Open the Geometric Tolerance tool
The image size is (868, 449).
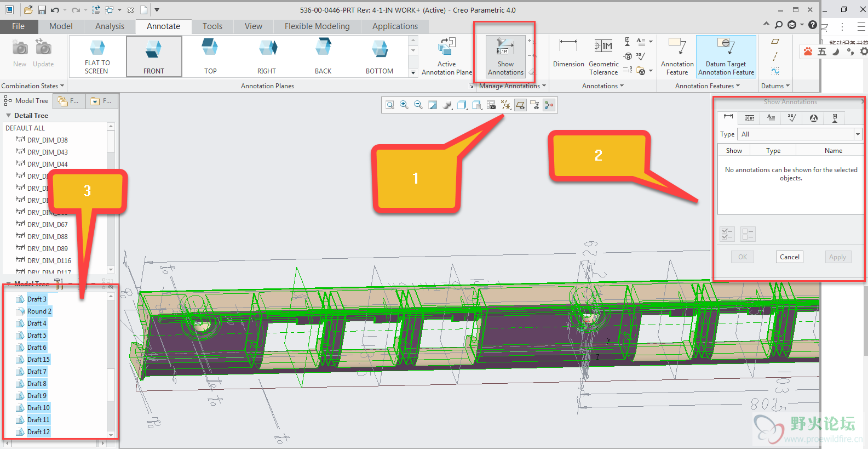tap(603, 56)
